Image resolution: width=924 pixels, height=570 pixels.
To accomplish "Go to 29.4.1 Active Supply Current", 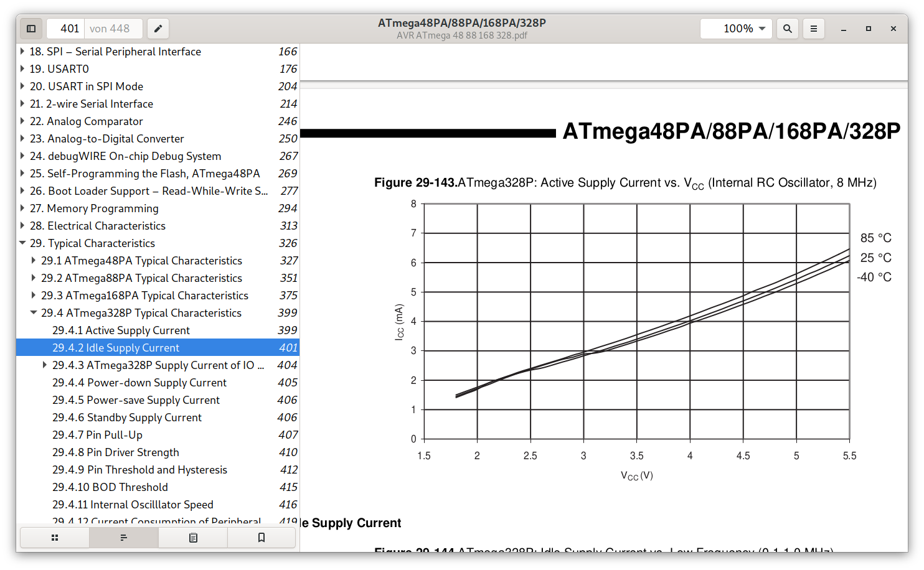I will pyautogui.click(x=121, y=330).
